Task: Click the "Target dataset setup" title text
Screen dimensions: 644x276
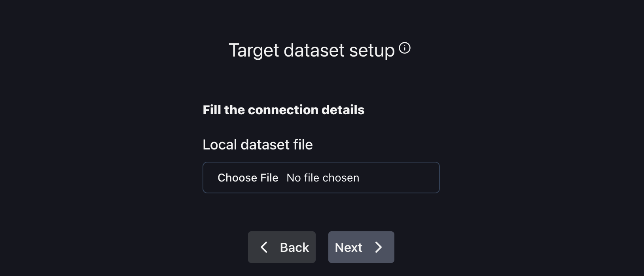Action: [312, 51]
